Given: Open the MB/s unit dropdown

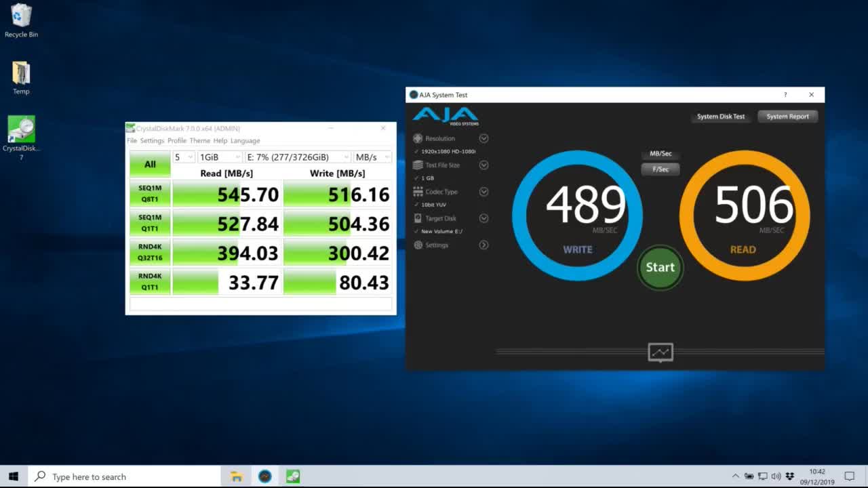Looking at the screenshot, I should pos(372,157).
